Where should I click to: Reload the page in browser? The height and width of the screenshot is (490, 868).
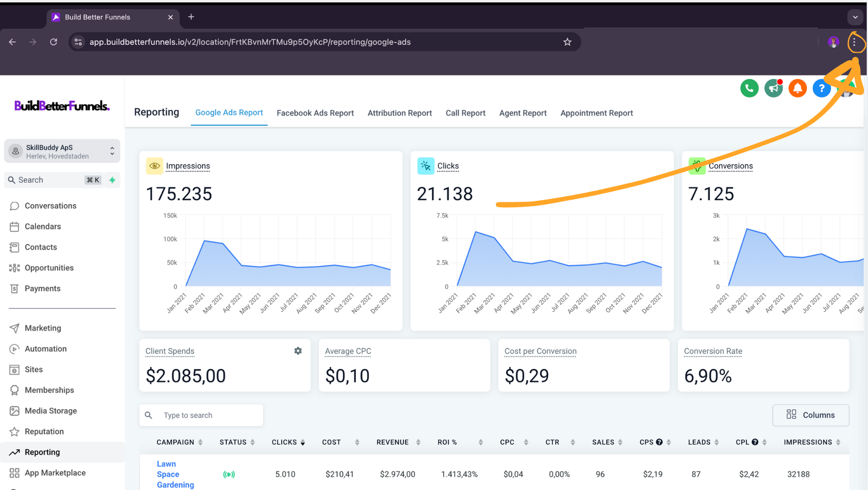click(53, 42)
